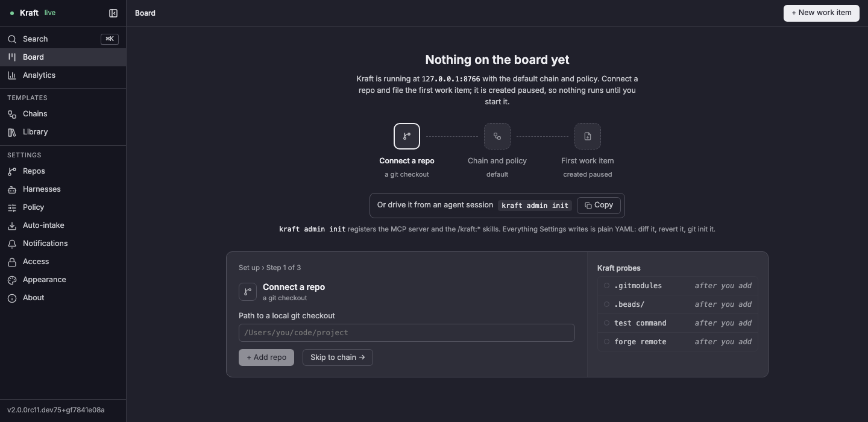Click the Search magnifier icon
Viewport: 868px width, 422px height.
[12, 39]
